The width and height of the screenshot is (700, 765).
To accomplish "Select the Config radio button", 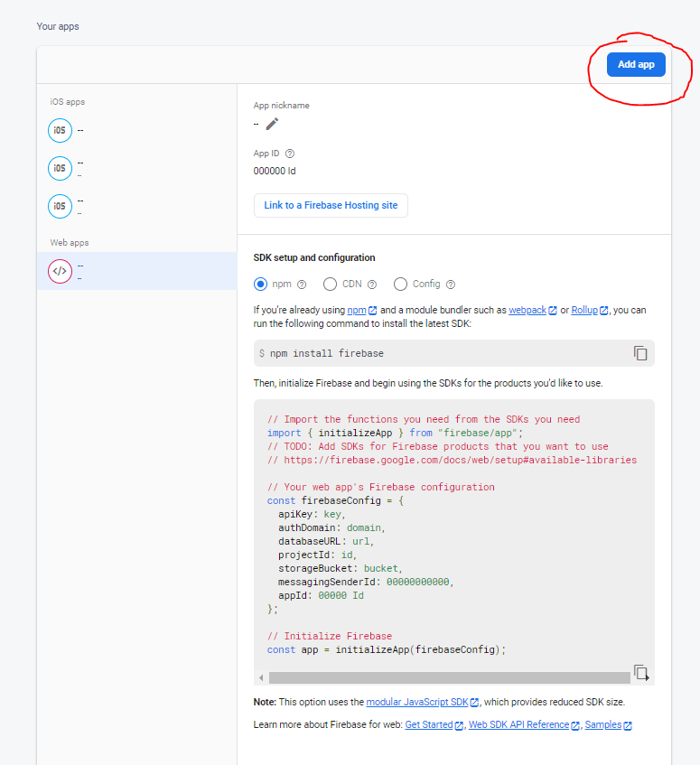I will point(400,285).
